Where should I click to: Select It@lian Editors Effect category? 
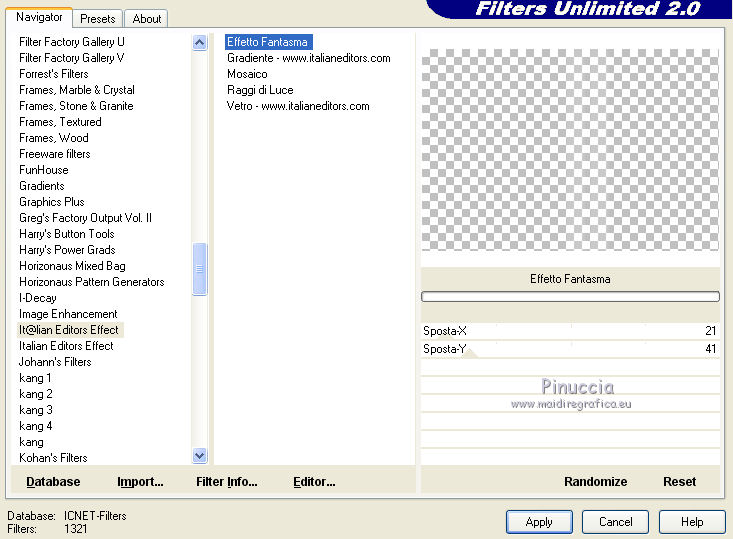coord(70,330)
